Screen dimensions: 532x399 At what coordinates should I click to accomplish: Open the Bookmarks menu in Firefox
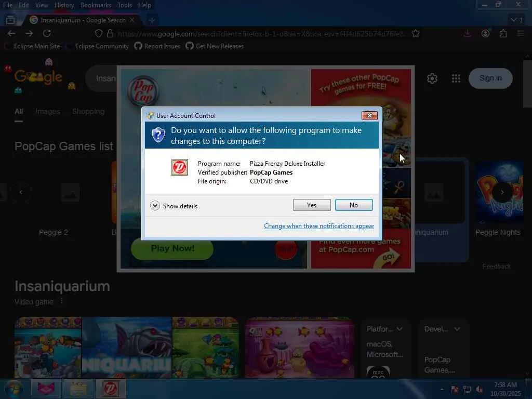point(96,5)
